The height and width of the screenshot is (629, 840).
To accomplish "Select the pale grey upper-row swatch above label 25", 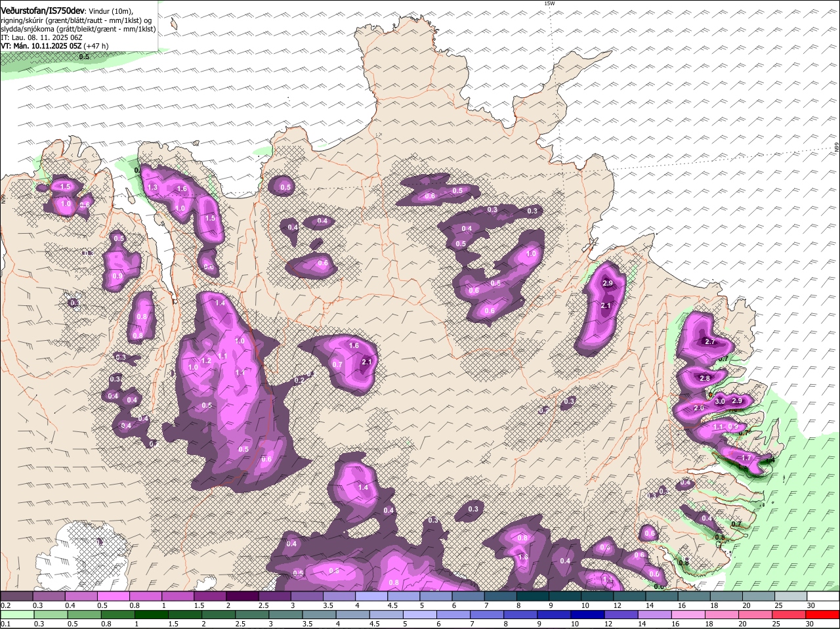I will coord(791,596).
